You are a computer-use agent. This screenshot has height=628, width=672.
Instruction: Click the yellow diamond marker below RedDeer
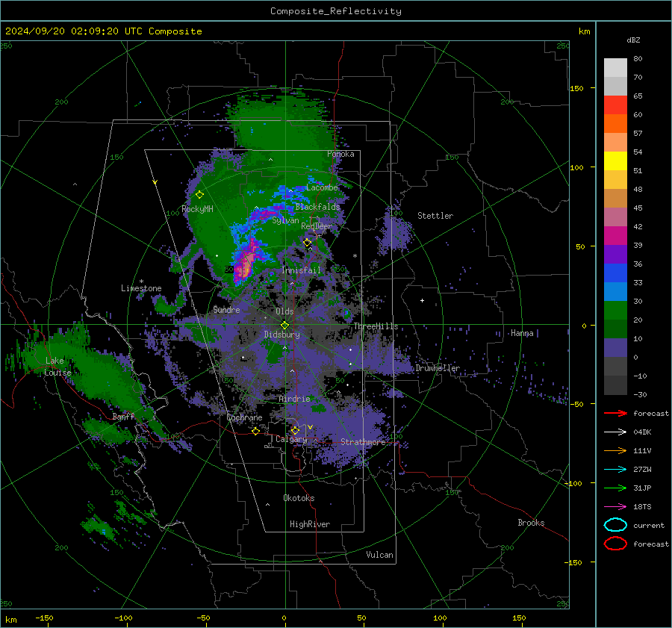(x=307, y=243)
